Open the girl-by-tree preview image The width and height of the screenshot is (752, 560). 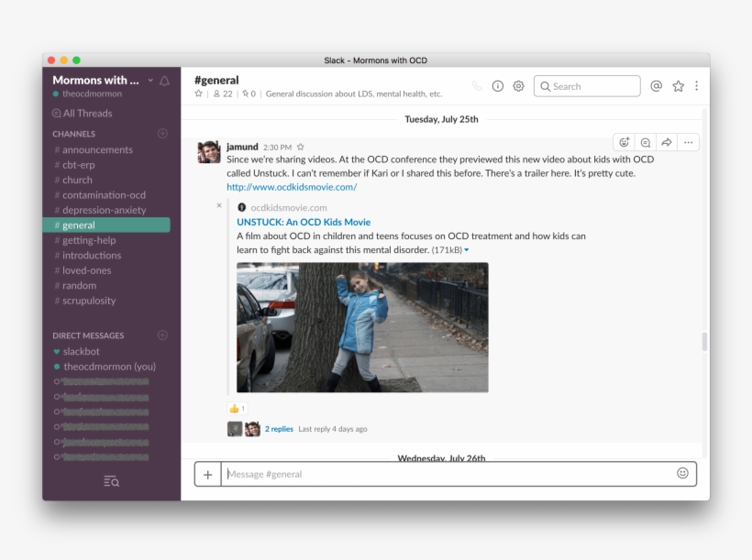[362, 327]
